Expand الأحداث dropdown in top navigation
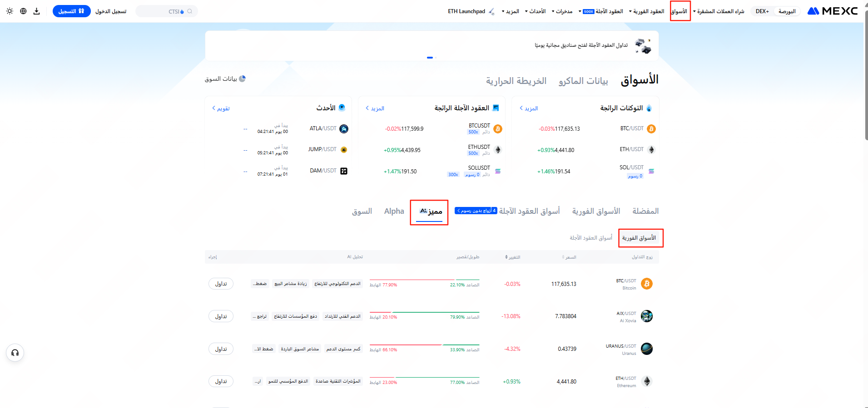Image resolution: width=868 pixels, height=408 pixels. tap(535, 11)
